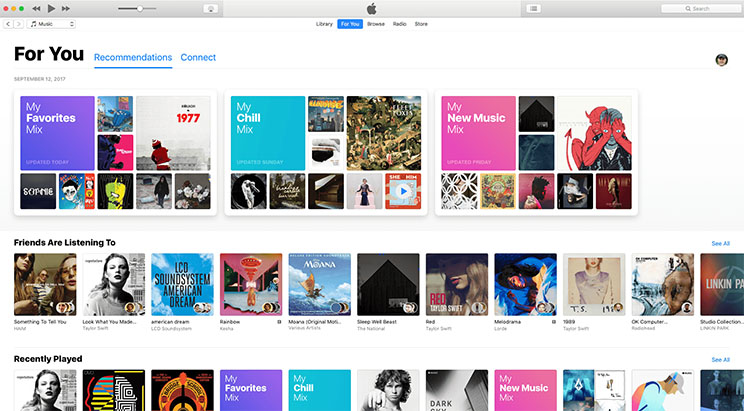Screen dimensions: 744x411
Task: Open the Music media type dropdown
Action: (52, 23)
